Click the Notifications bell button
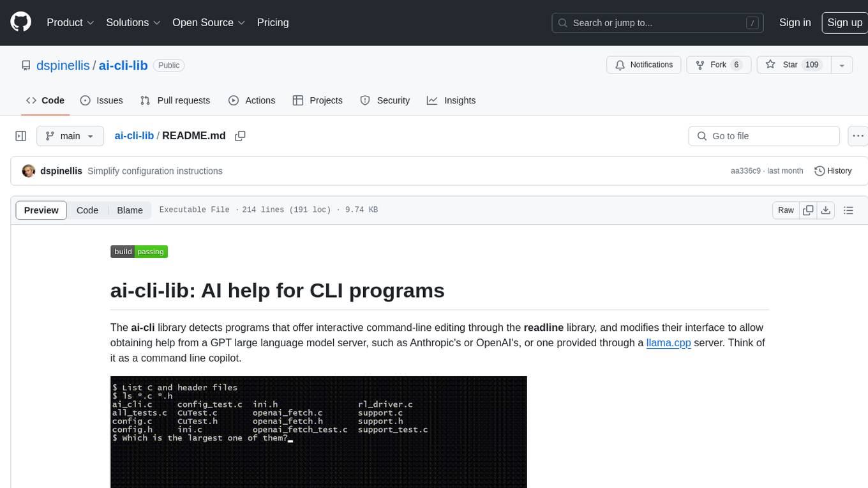This screenshot has width=868, height=488. 644,65
